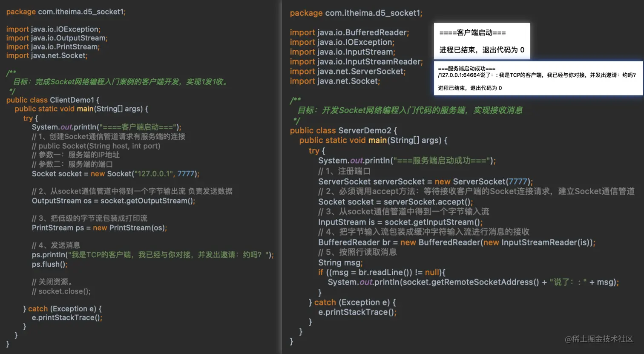644x354 pixels.
Task: Select 'InputStream is = socket.getInputStream();' line
Action: tap(400, 222)
